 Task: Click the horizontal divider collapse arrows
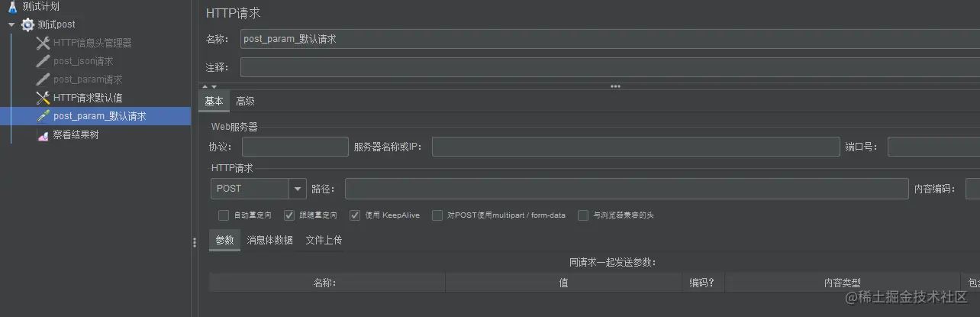point(209,86)
